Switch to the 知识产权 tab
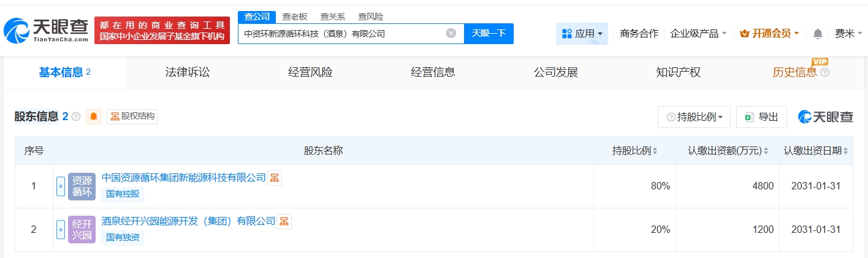 point(678,72)
